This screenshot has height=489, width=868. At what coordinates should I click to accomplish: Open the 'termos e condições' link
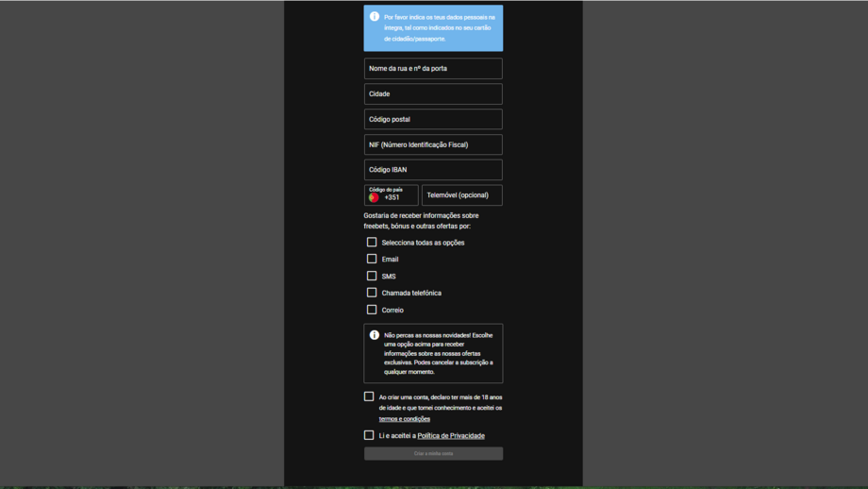[x=404, y=419]
